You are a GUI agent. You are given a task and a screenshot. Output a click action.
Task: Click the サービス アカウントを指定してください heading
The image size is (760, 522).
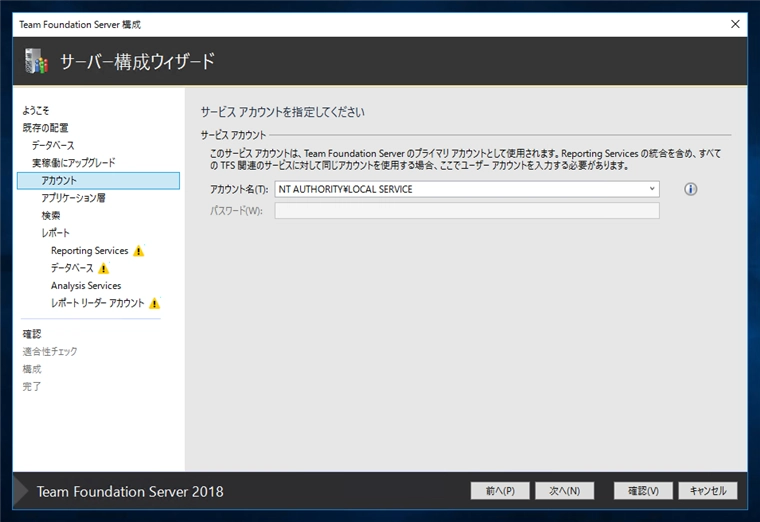283,112
